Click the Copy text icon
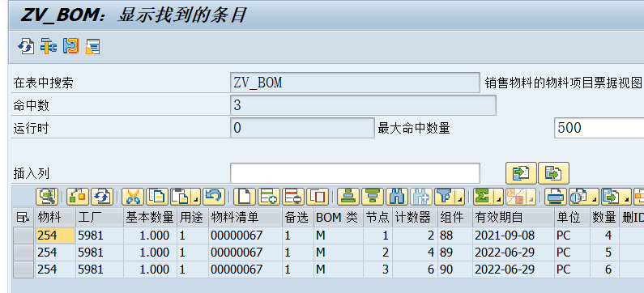The height and width of the screenshot is (293, 644). coord(157,197)
